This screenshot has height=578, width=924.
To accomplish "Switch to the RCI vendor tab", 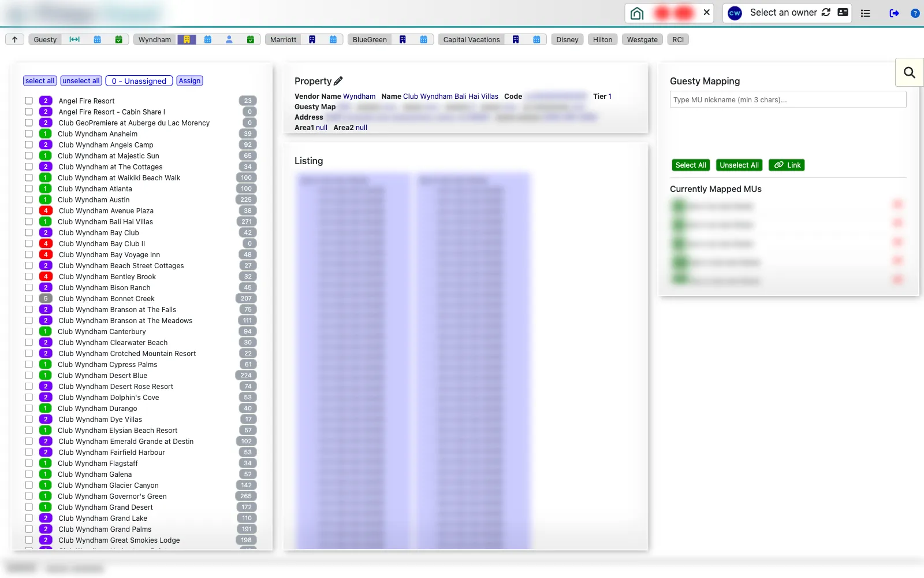I will [678, 39].
